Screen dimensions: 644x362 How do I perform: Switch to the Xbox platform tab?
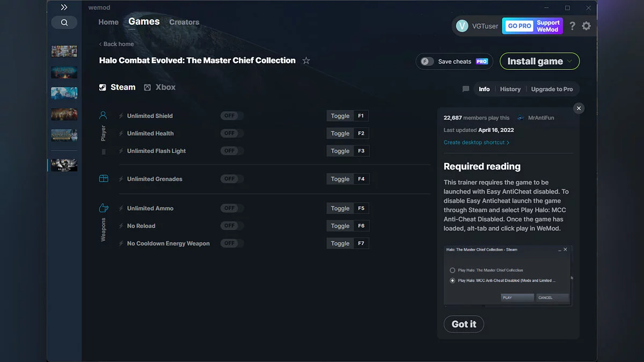(x=160, y=87)
